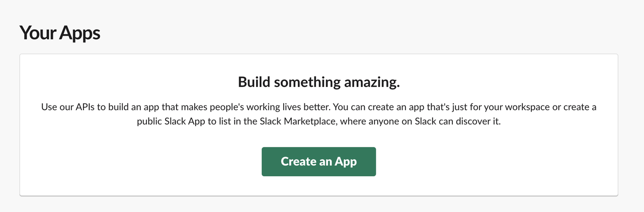Click the Create an App button
The height and width of the screenshot is (212, 644).
318,162
